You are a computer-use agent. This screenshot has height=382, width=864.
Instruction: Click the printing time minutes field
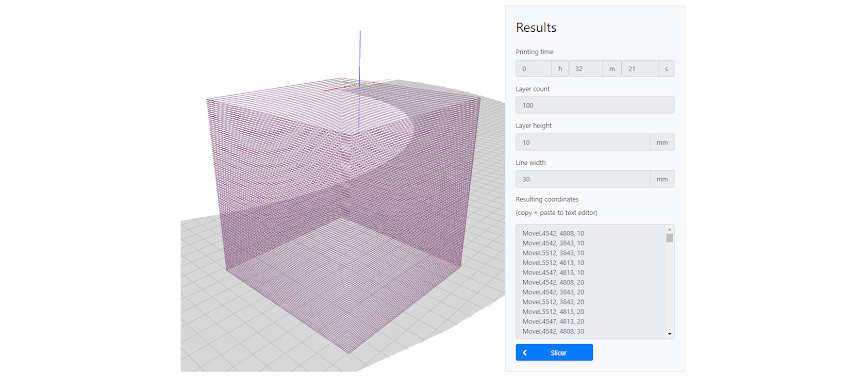tap(586, 69)
